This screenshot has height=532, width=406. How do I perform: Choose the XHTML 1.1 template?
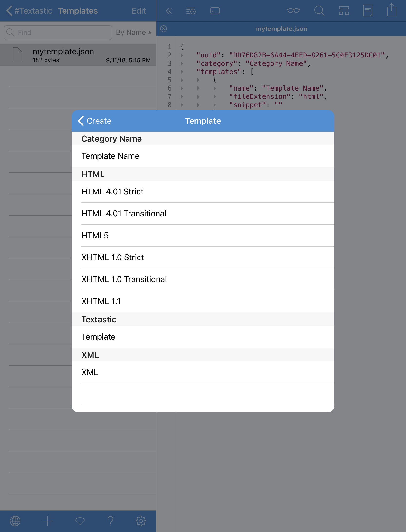click(x=203, y=301)
